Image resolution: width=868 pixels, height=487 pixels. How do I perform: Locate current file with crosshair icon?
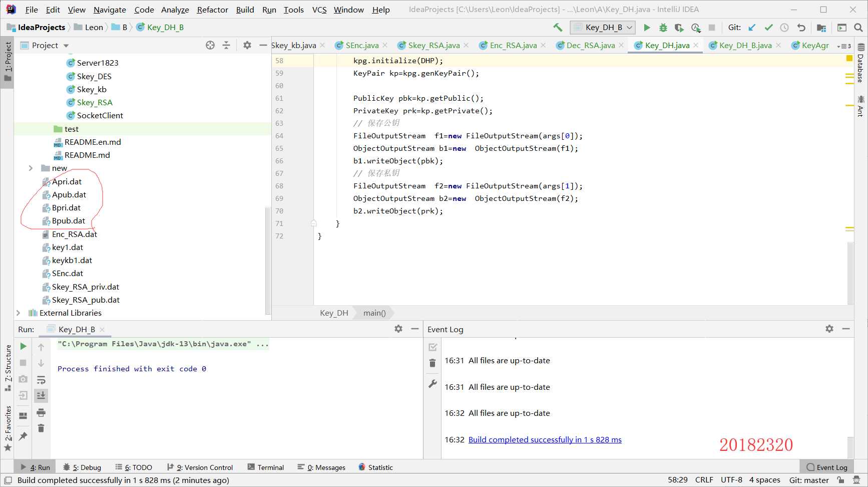pos(210,45)
